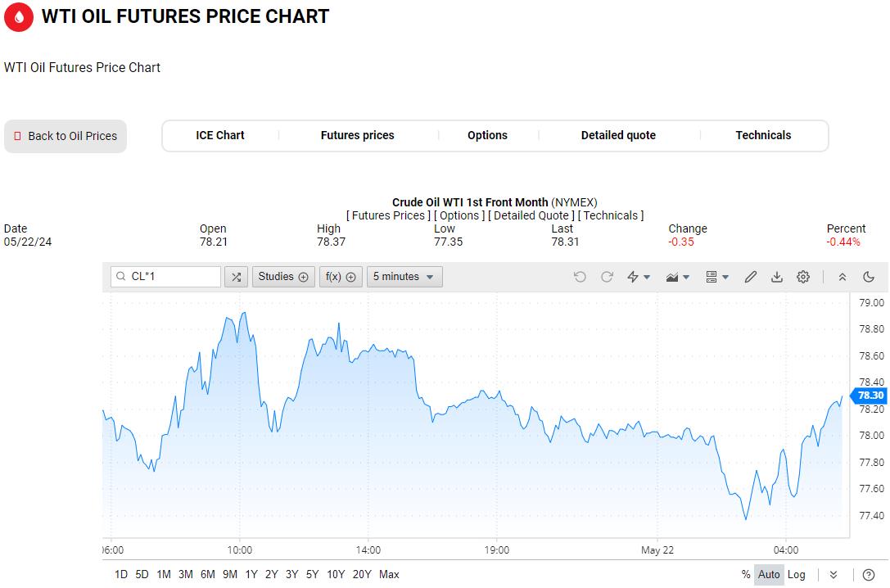The height and width of the screenshot is (588, 890).
Task: Click the Crude Oil WTI 1st Front Month title
Action: (470, 202)
